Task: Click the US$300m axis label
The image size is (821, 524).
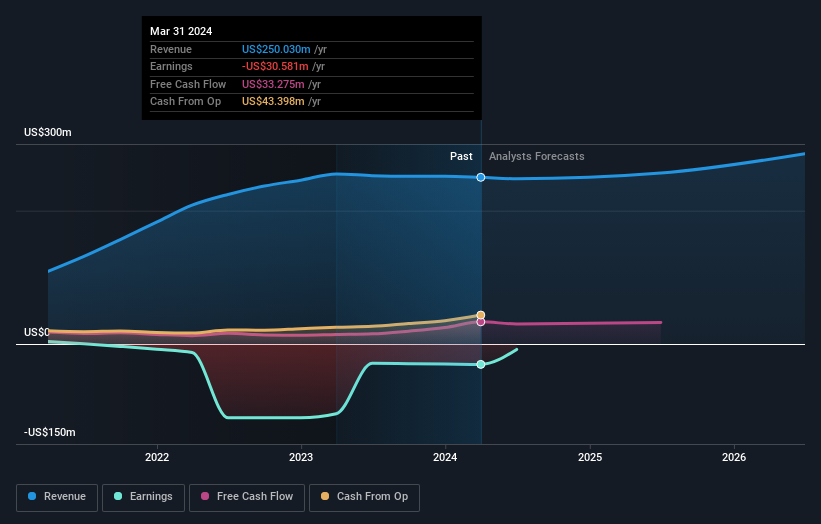Action: pyautogui.click(x=48, y=132)
